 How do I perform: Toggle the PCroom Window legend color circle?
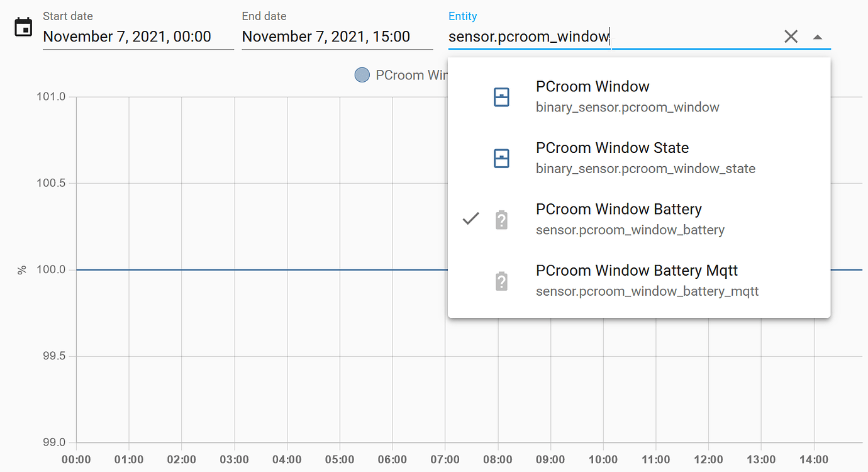tap(362, 75)
